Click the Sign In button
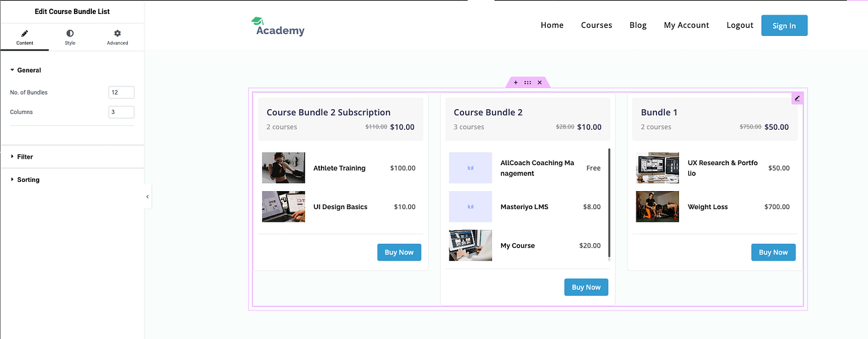The height and width of the screenshot is (339, 868). tap(784, 25)
